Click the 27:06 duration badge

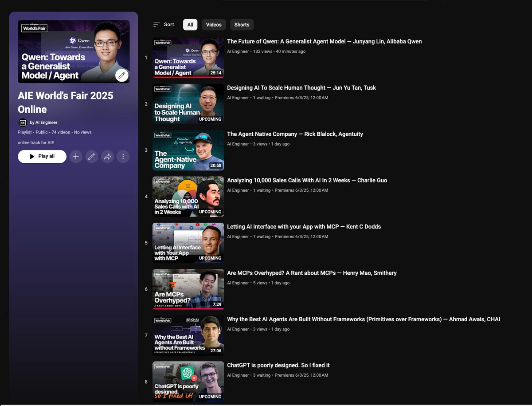[216, 351]
